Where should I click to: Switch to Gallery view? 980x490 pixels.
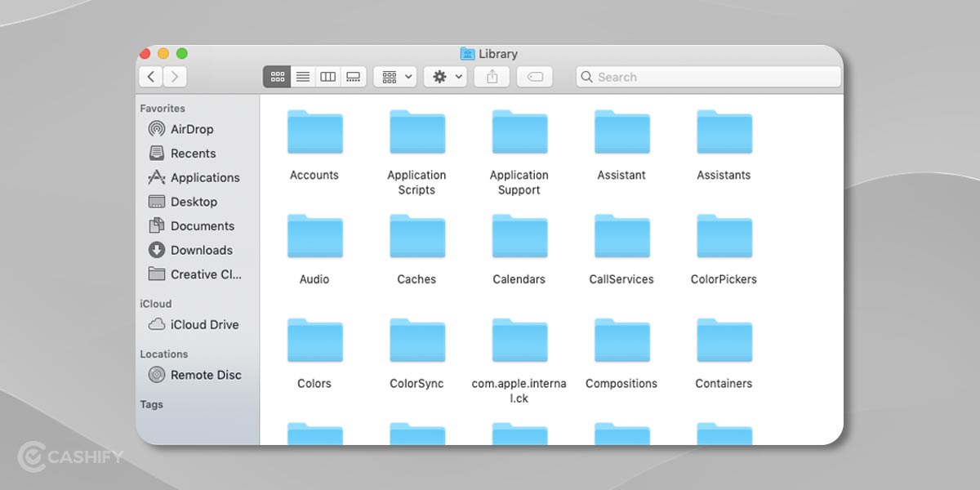[353, 76]
